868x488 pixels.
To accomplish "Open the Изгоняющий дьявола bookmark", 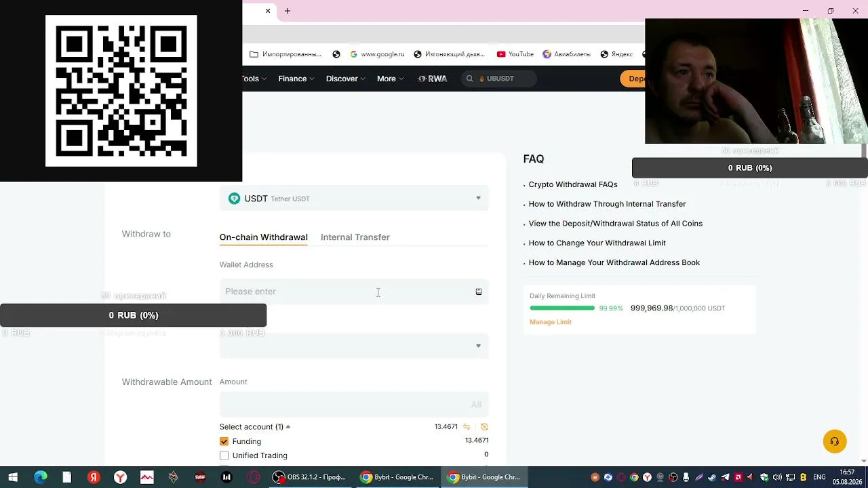I will pos(450,54).
